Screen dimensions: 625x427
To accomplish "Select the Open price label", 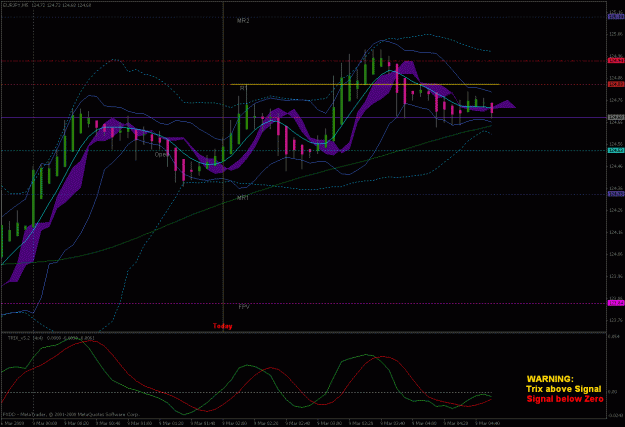I will [x=162, y=154].
